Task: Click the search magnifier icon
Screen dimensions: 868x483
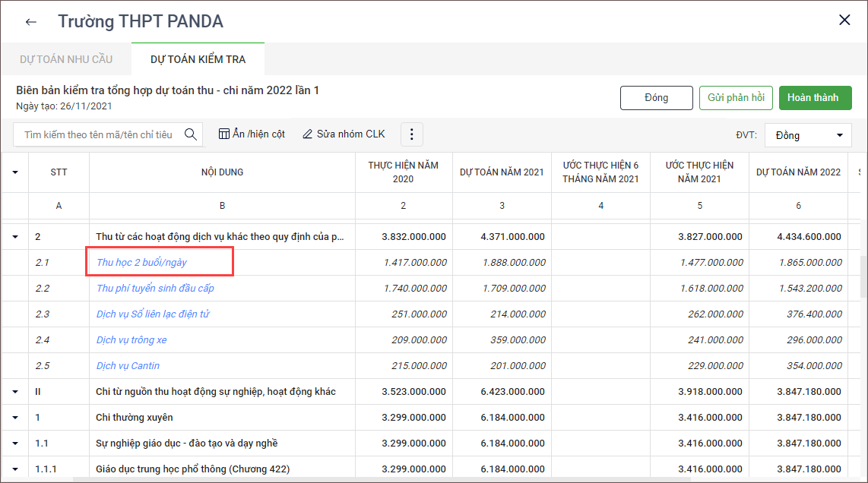Action: 191,134
